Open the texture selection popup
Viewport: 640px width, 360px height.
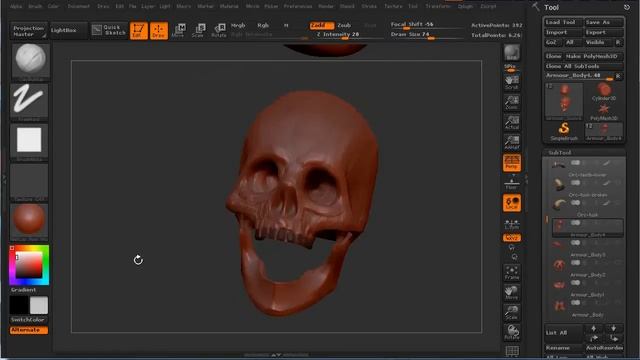pyautogui.click(x=29, y=182)
